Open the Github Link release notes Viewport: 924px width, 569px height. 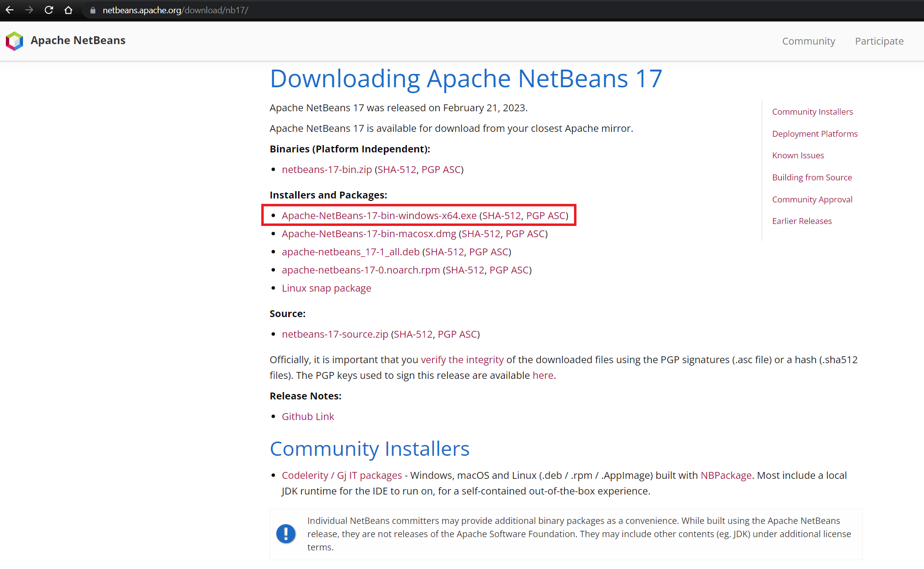(x=308, y=417)
